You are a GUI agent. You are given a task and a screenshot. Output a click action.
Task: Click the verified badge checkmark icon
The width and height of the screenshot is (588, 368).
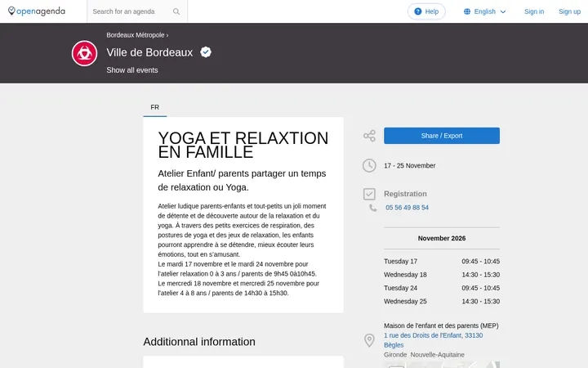tap(206, 52)
